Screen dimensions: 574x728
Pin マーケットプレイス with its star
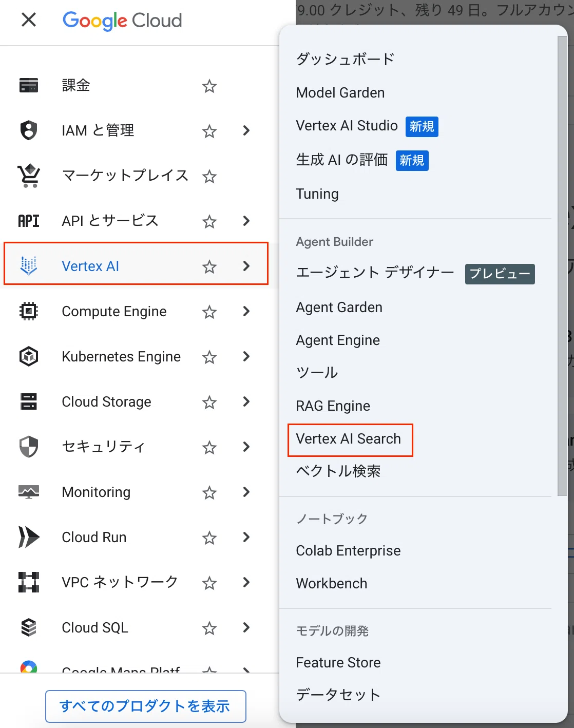[x=209, y=176]
